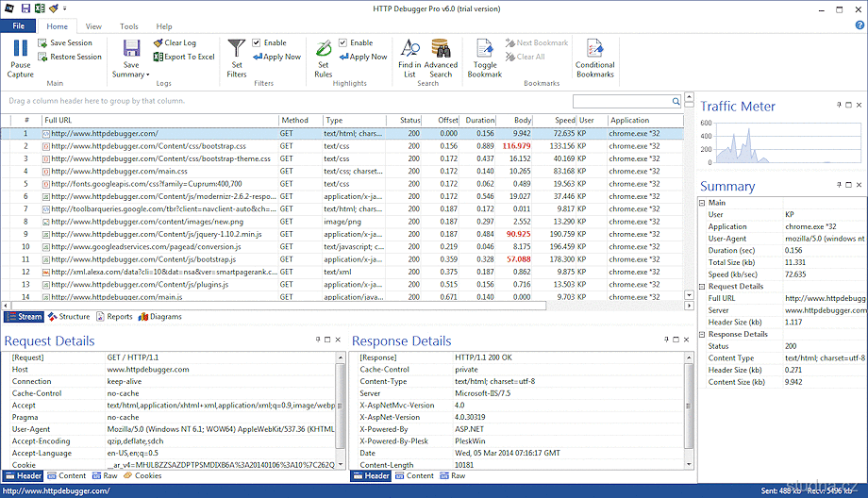Open Advanced Search
The image size is (868, 498).
point(441,49)
